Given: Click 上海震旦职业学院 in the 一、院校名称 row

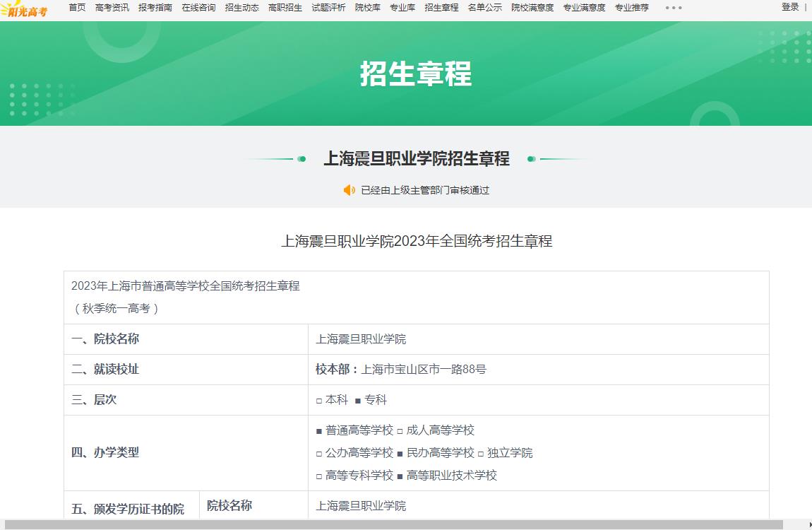Looking at the screenshot, I should 361,339.
